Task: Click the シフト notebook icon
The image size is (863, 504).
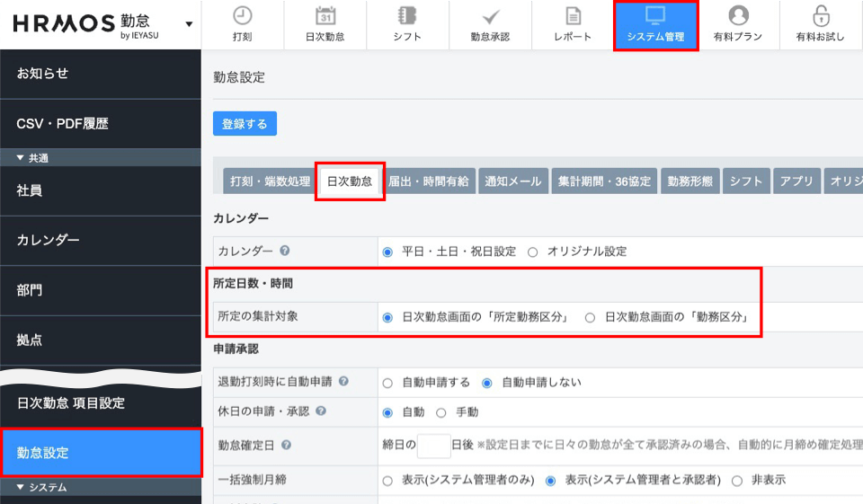Action: click(x=407, y=16)
